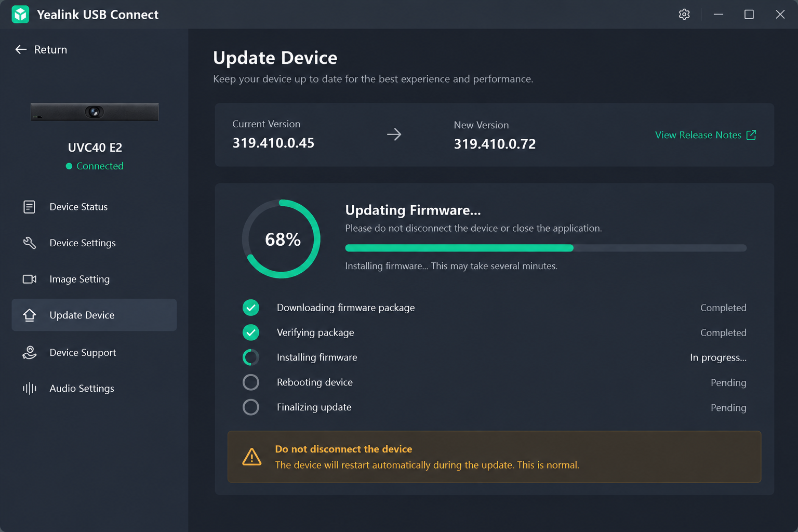The image size is (798, 532).
Task: Click 'The device will restart automatically' text
Action: (x=427, y=465)
